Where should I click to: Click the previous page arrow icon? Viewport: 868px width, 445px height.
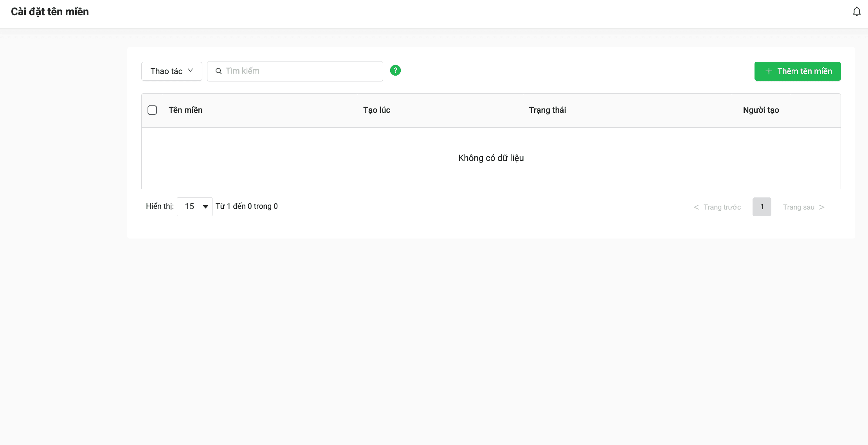point(696,207)
